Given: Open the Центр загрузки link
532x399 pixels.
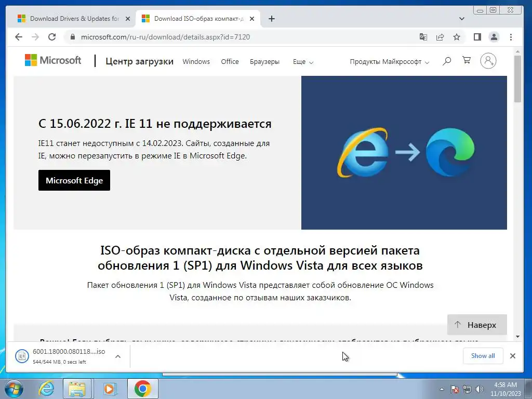Looking at the screenshot, I should tap(139, 61).
